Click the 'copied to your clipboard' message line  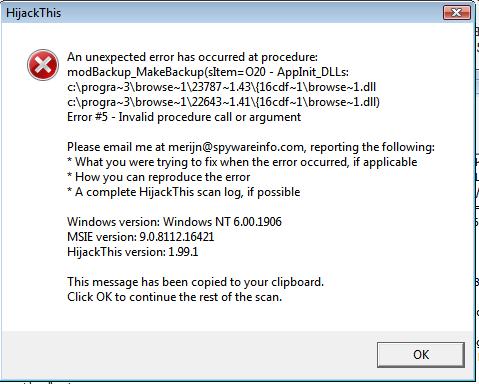tap(195, 282)
